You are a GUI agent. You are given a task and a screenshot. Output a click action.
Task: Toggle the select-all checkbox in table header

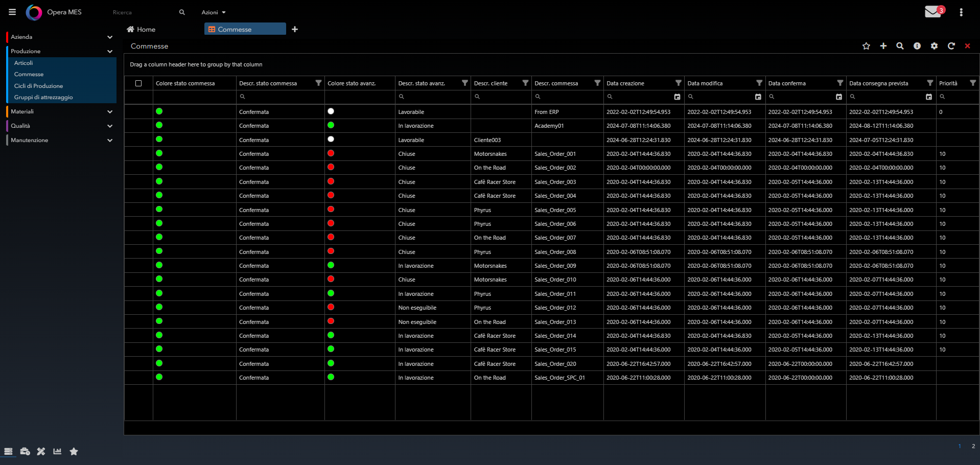(138, 83)
